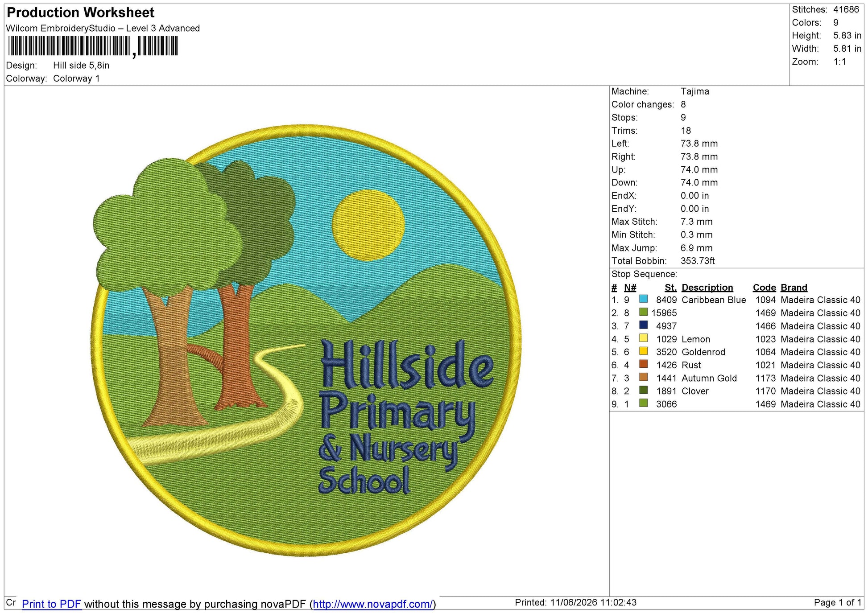868x613 pixels.
Task: Click the Height value 5.83 in
Action: click(x=847, y=35)
